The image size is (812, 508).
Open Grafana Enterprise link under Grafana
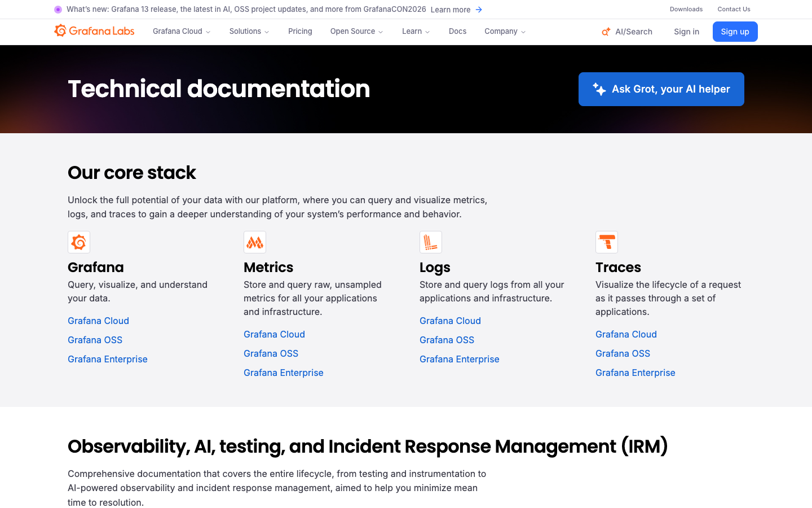108,359
